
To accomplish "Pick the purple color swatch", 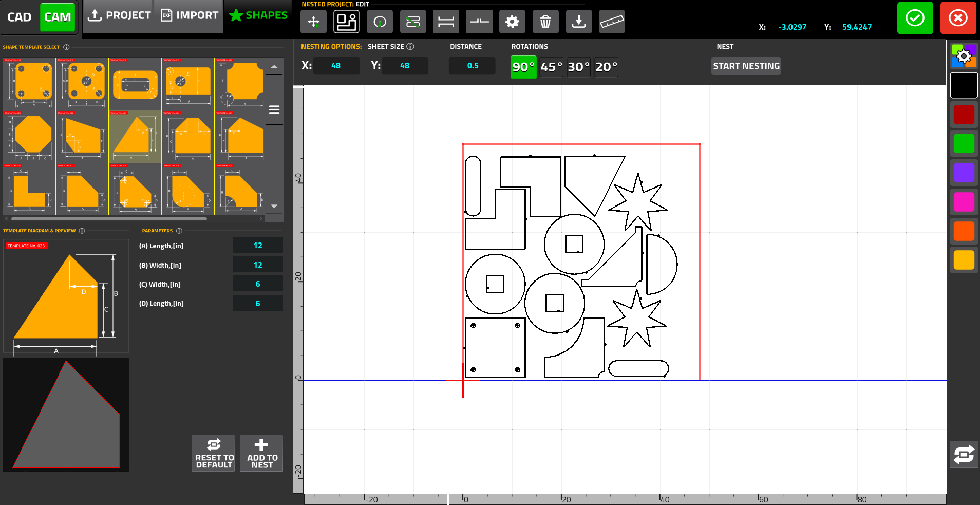I will 964,173.
